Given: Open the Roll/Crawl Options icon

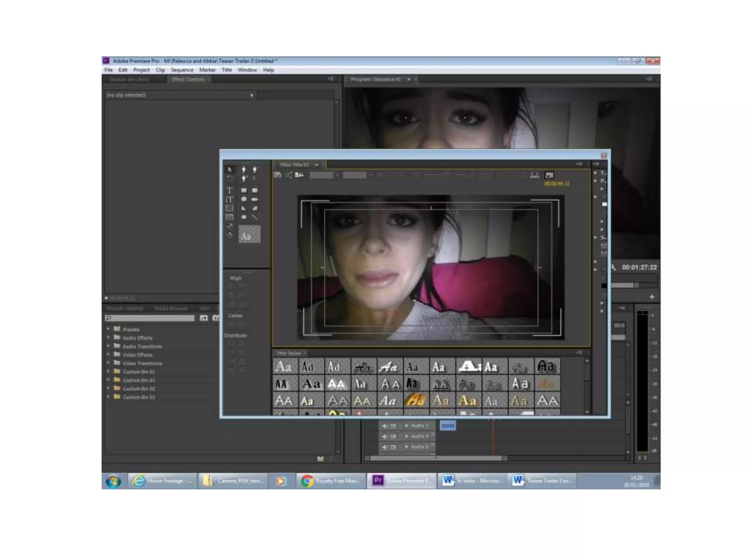Looking at the screenshot, I should [x=288, y=175].
